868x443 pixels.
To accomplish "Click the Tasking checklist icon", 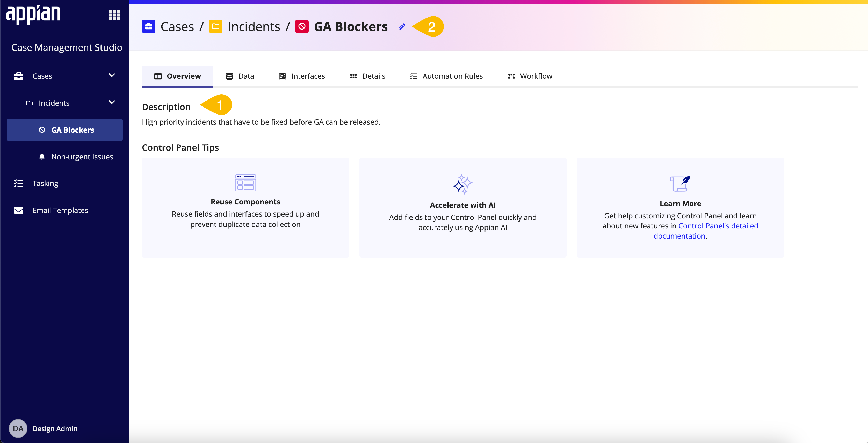I will pos(19,183).
